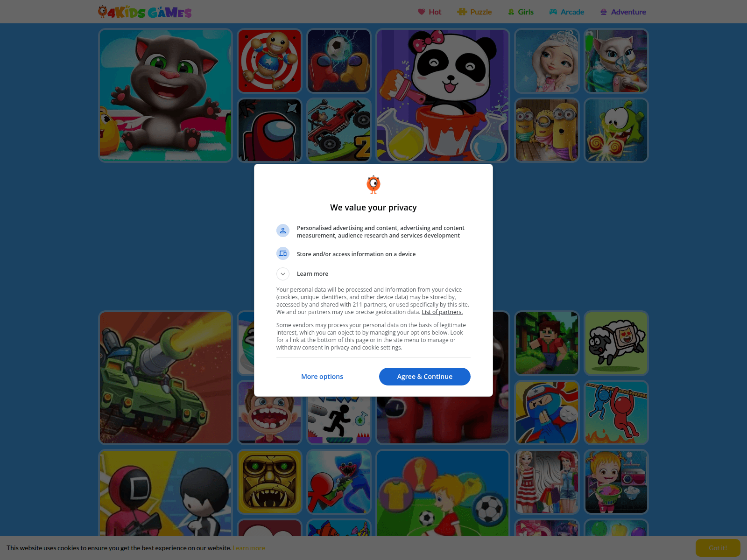Image resolution: width=747 pixels, height=560 pixels.
Task: Click the personalised advertising person icon
Action: [283, 231]
